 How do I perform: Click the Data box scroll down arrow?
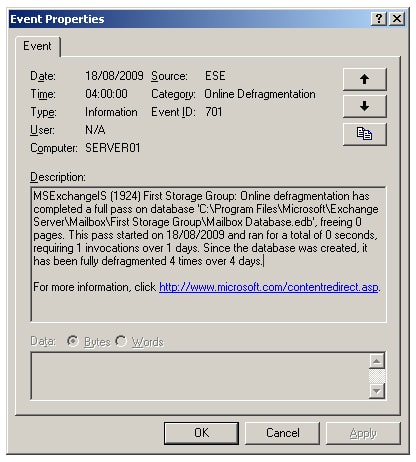[x=377, y=391]
